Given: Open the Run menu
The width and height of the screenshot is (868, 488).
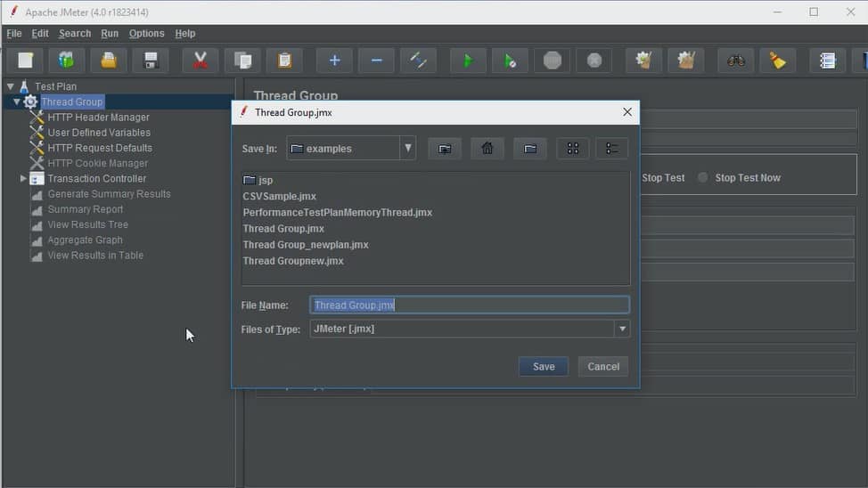Looking at the screenshot, I should pos(110,33).
